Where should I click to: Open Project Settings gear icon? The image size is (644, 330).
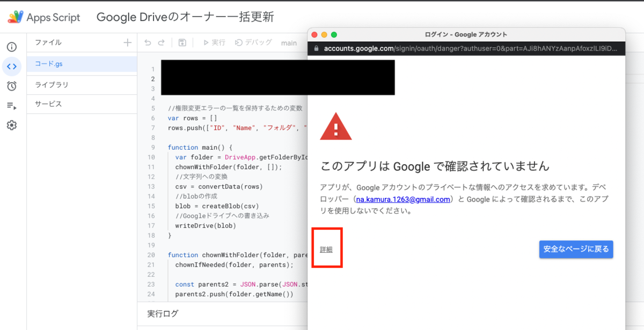tap(12, 125)
